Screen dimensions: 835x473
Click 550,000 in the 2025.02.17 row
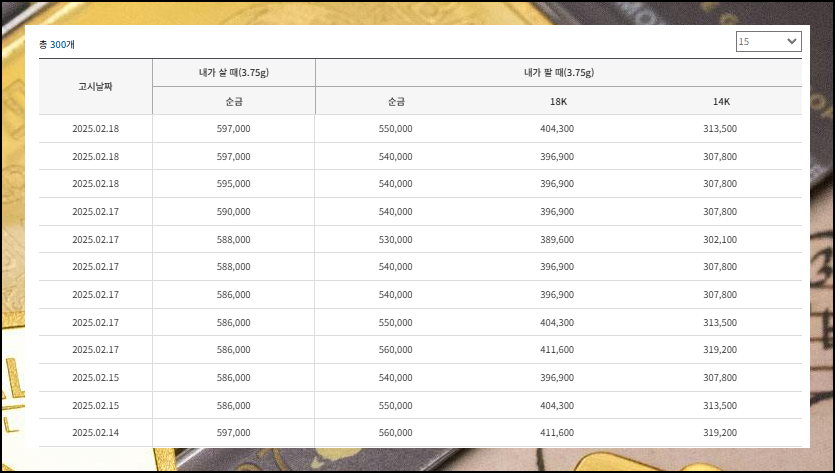tap(395, 322)
